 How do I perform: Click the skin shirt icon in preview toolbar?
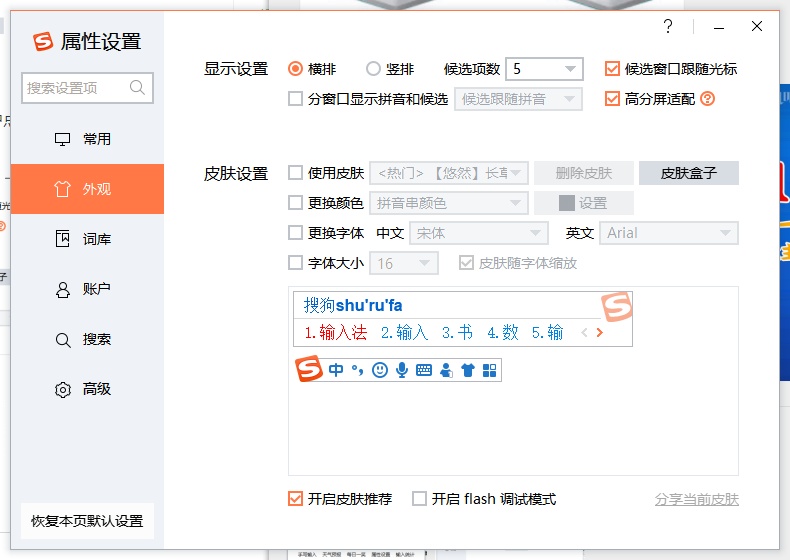468,370
